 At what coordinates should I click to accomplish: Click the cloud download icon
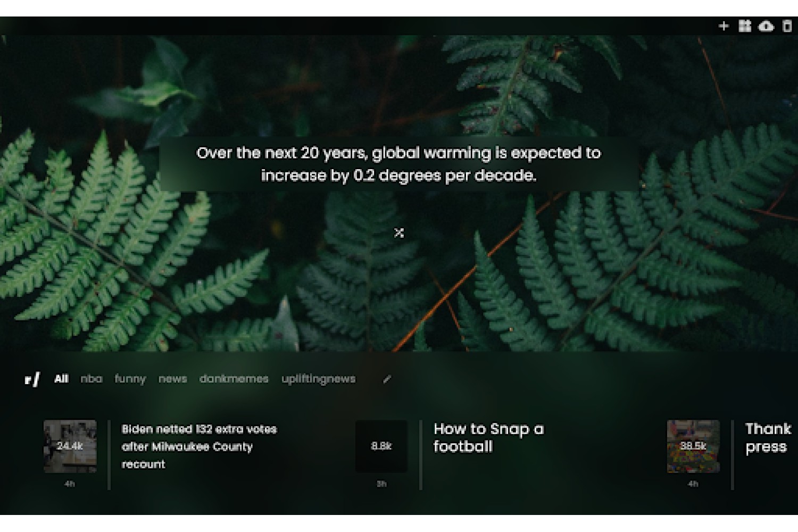pos(766,26)
